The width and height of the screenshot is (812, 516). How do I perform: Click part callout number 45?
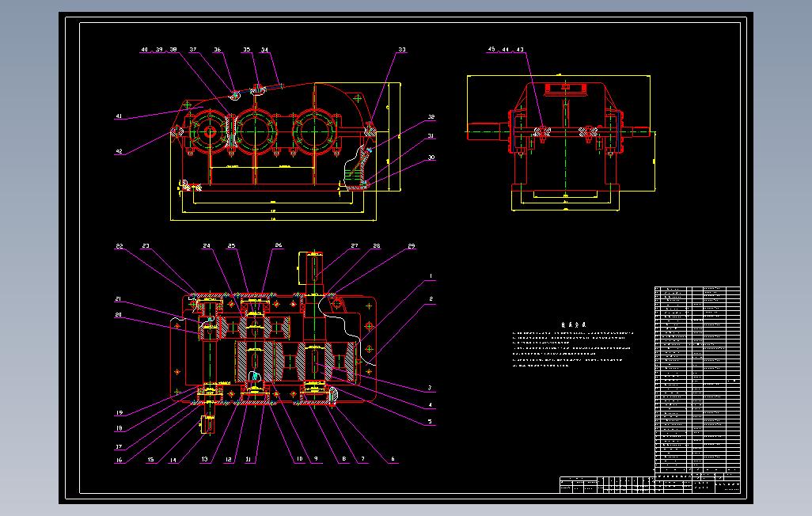[491, 49]
